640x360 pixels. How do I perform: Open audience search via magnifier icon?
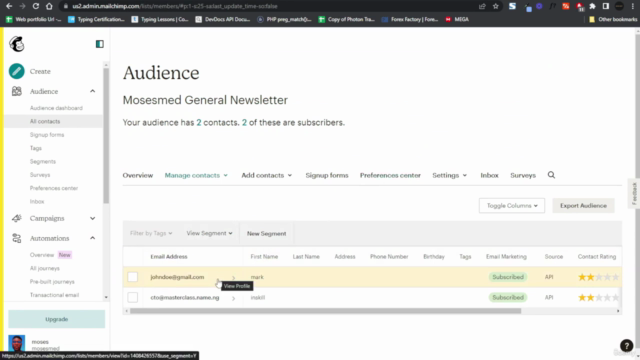point(551,175)
